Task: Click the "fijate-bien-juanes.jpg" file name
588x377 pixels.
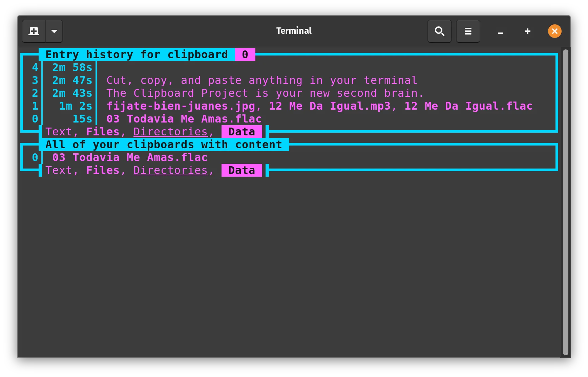Action: coord(181,106)
